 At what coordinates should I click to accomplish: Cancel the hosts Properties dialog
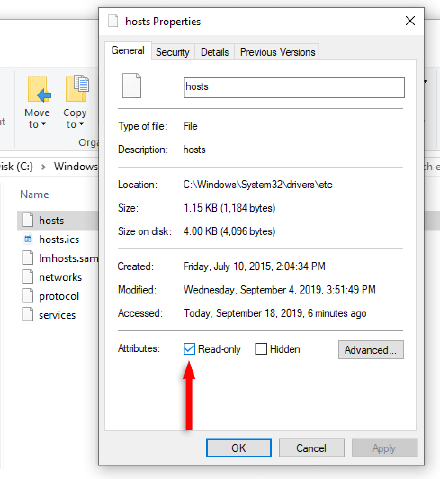[311, 448]
